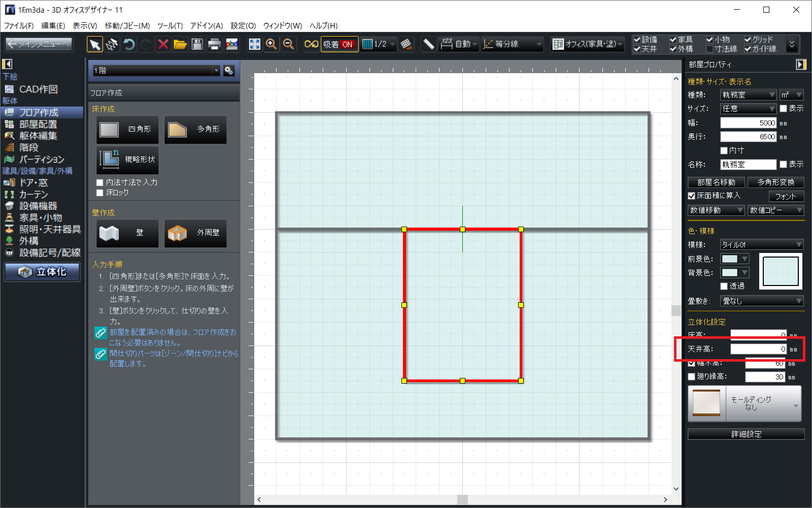Image resolution: width=812 pixels, height=508 pixels.
Task: Open the ツール(T) menu
Action: point(170,25)
